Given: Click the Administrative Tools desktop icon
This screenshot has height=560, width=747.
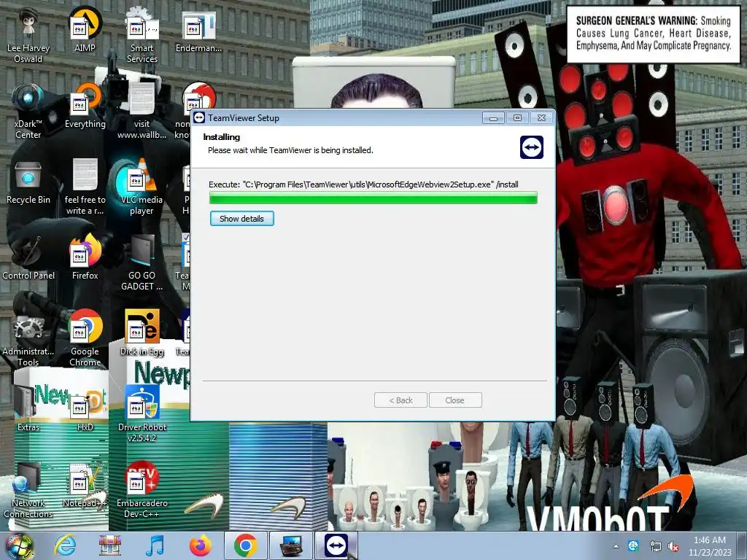Looking at the screenshot, I should [x=28, y=338].
